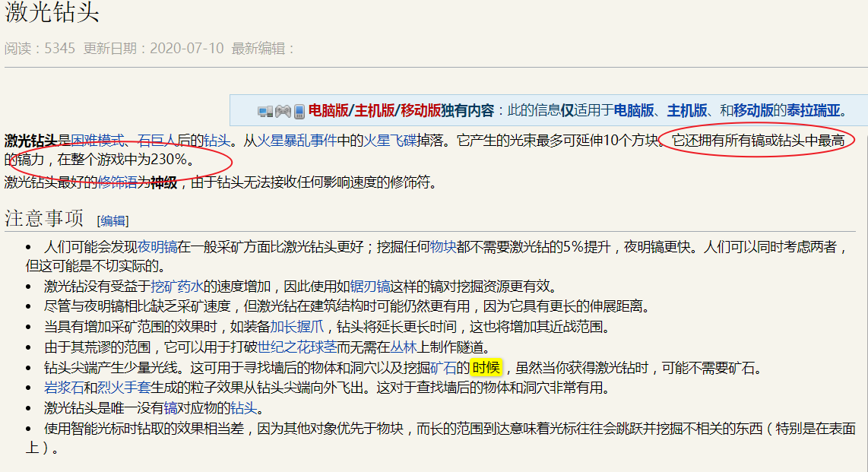The height and width of the screenshot is (472, 868).
Task: Open the 加长握爪 link
Action: (297, 327)
